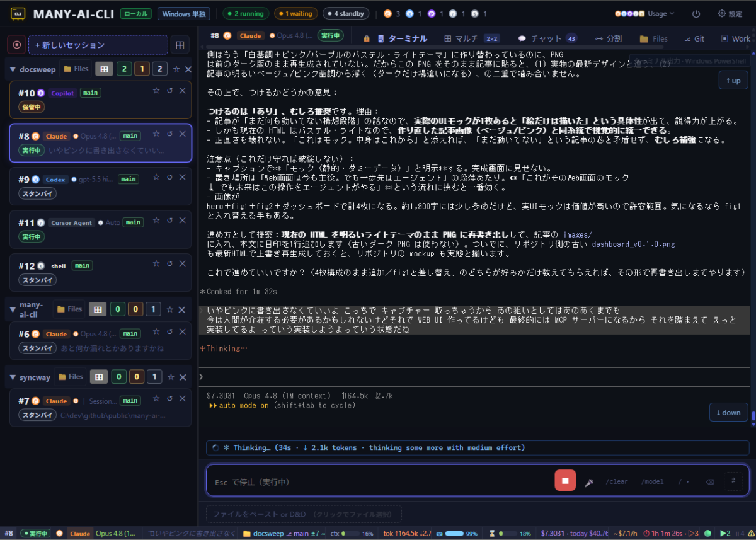The width and height of the screenshot is (756, 540).
Task: Open Files for the docsweep project
Action: tap(76, 69)
